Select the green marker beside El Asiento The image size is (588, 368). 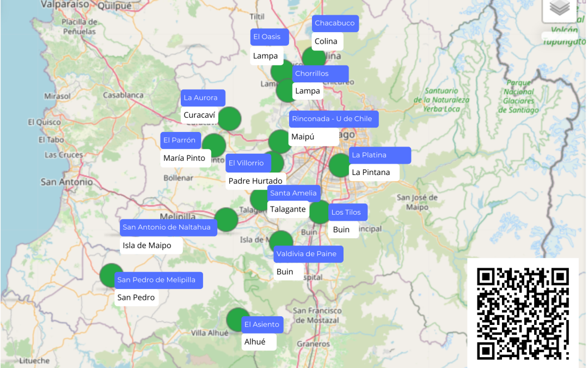[x=238, y=319]
